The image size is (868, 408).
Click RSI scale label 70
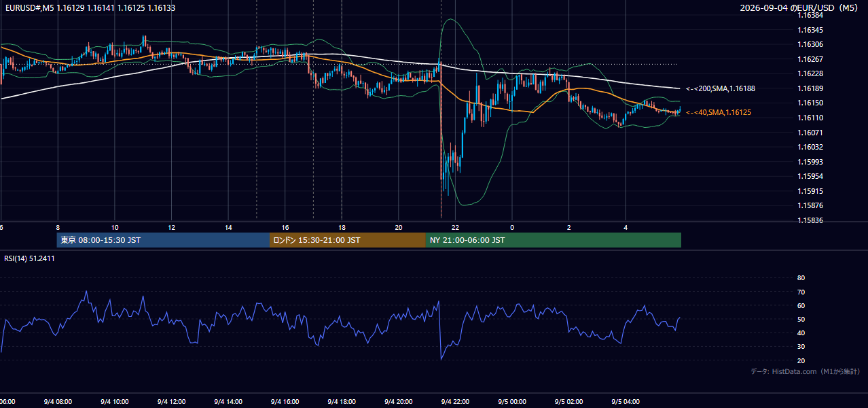click(x=801, y=292)
